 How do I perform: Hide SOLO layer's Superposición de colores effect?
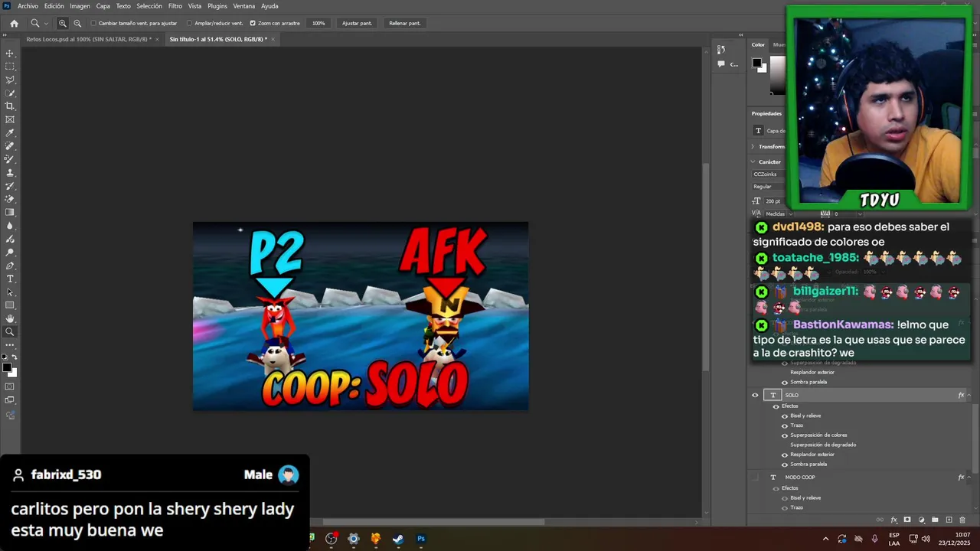pos(784,435)
